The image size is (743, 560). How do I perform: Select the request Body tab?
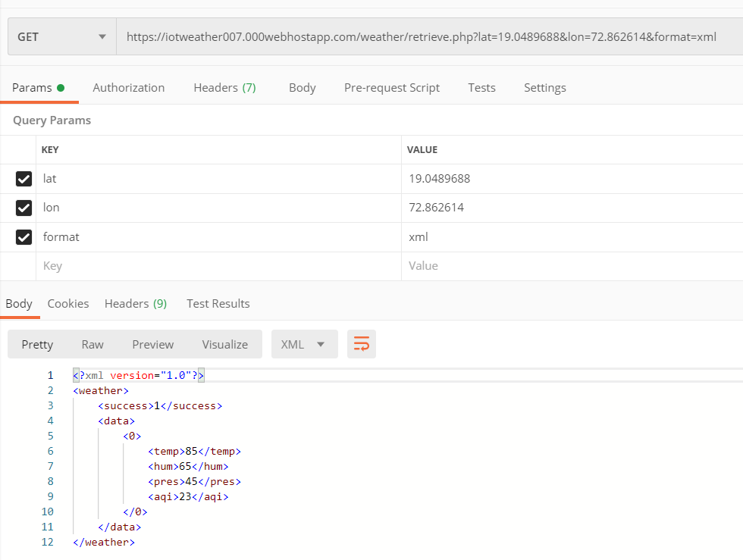click(x=302, y=88)
